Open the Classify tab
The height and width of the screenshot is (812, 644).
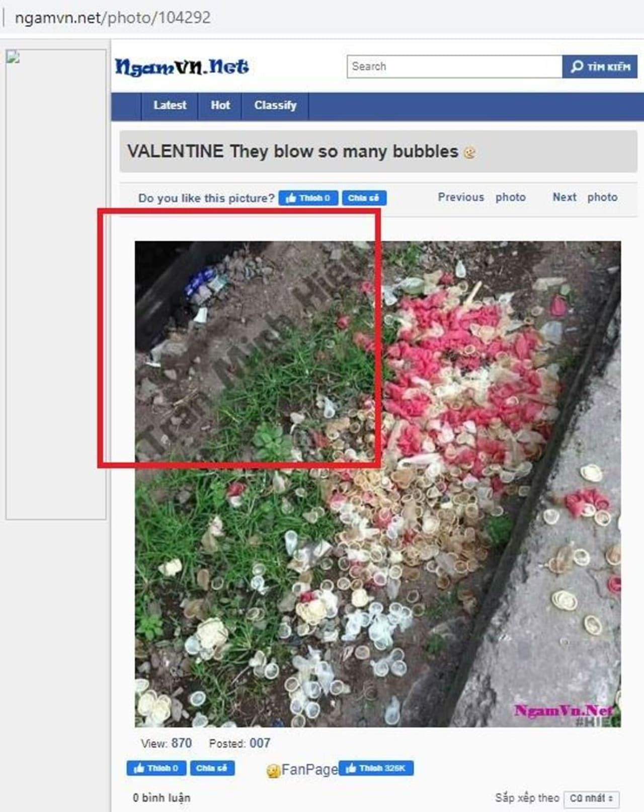pos(275,106)
